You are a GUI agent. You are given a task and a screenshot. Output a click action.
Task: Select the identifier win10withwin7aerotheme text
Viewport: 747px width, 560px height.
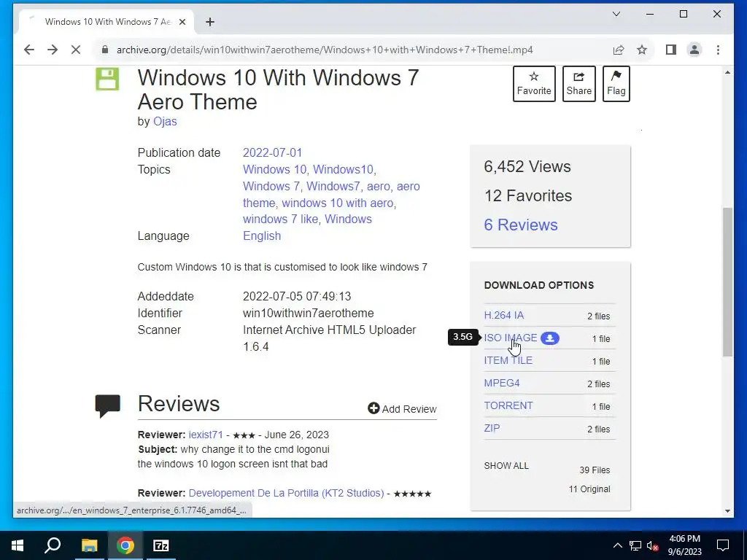309,314
